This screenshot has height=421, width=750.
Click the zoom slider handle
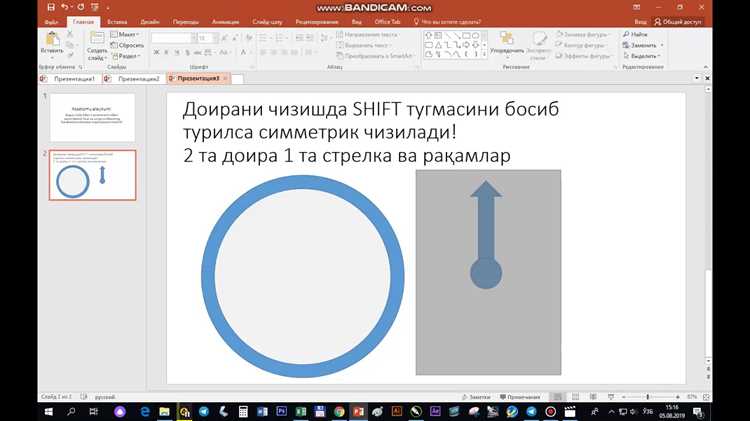click(648, 397)
